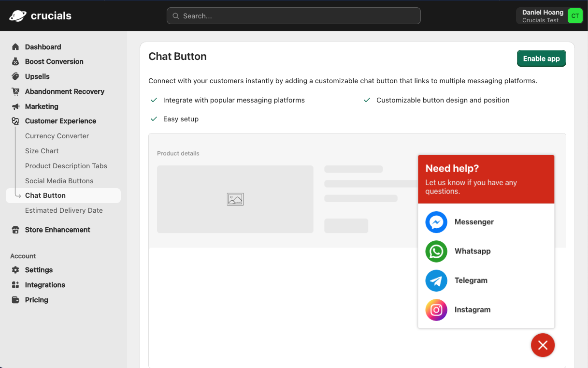Click the Boost Conversion money bag icon
This screenshot has width=588, height=368.
point(15,61)
